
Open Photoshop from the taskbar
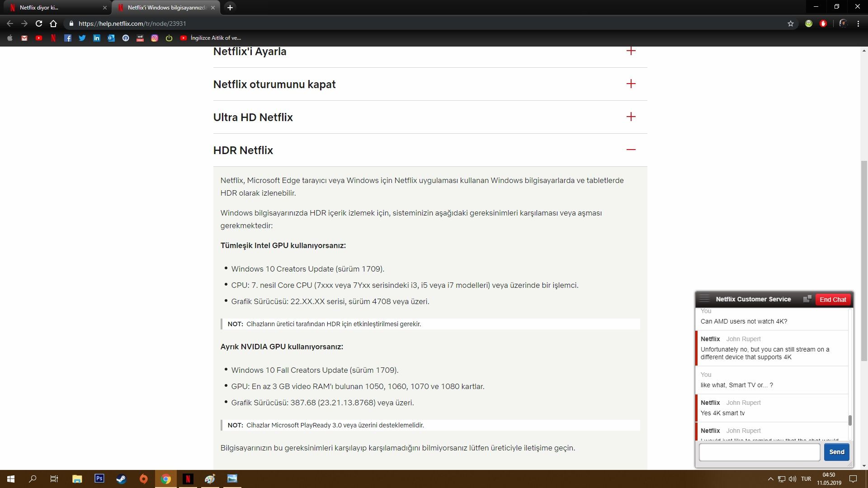tap(99, 479)
